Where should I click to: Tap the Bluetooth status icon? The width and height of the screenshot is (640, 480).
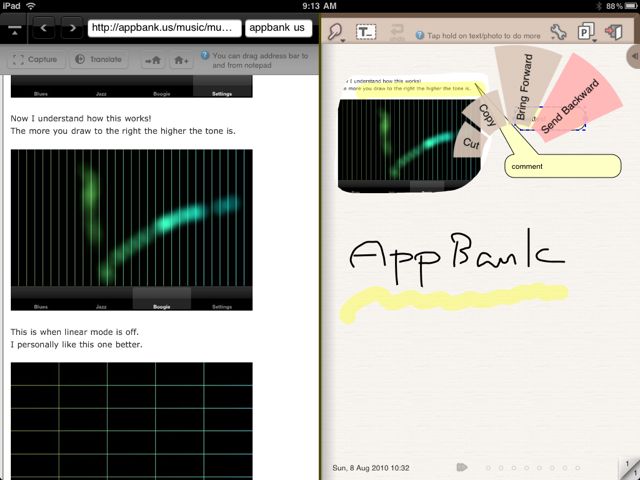point(599,6)
